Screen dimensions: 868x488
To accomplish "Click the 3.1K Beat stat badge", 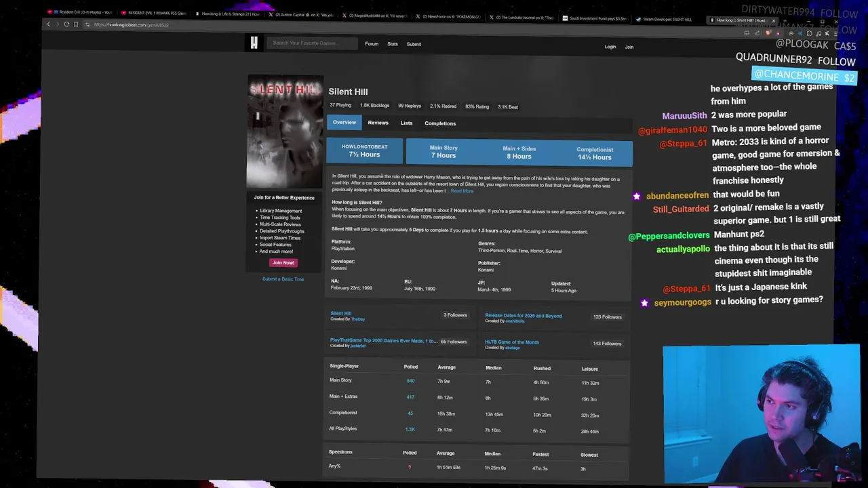I will (x=508, y=107).
